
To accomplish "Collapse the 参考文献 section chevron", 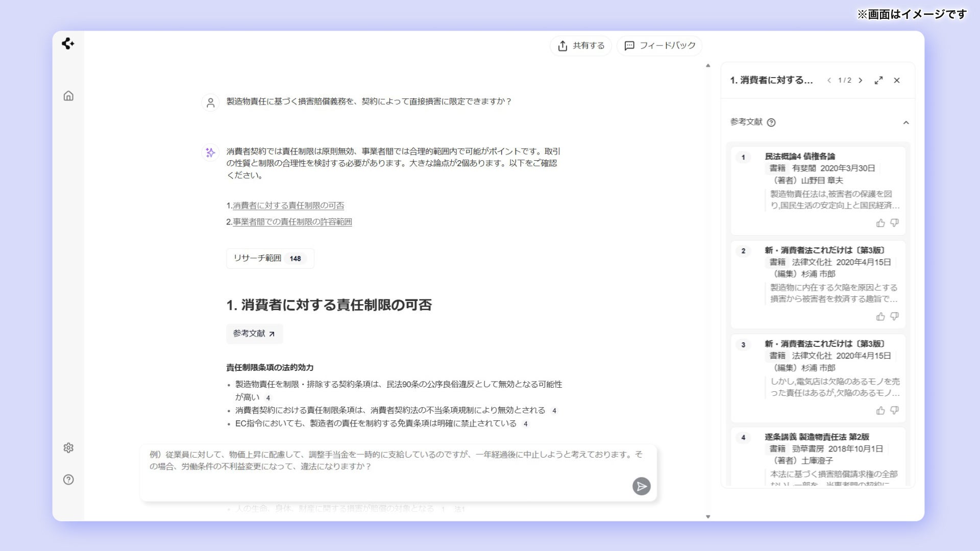I will point(905,122).
